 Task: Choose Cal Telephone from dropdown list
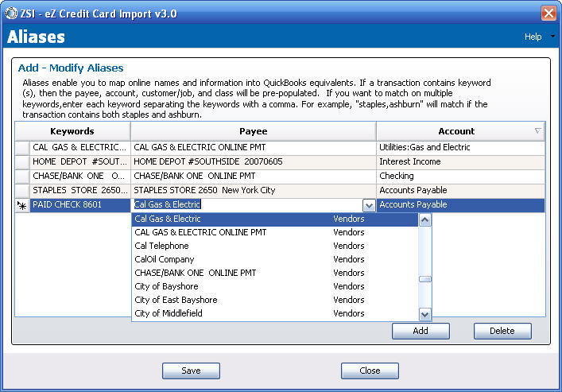[x=274, y=246]
